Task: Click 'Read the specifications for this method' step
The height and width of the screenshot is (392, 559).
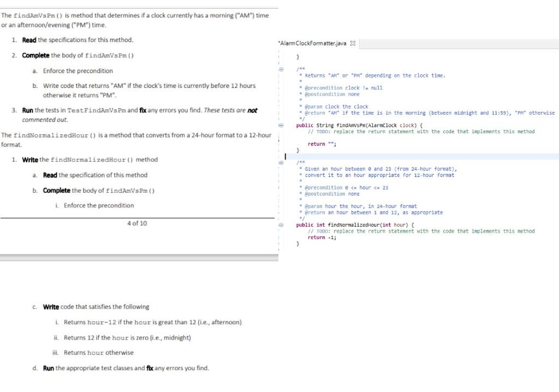Action: click(78, 40)
